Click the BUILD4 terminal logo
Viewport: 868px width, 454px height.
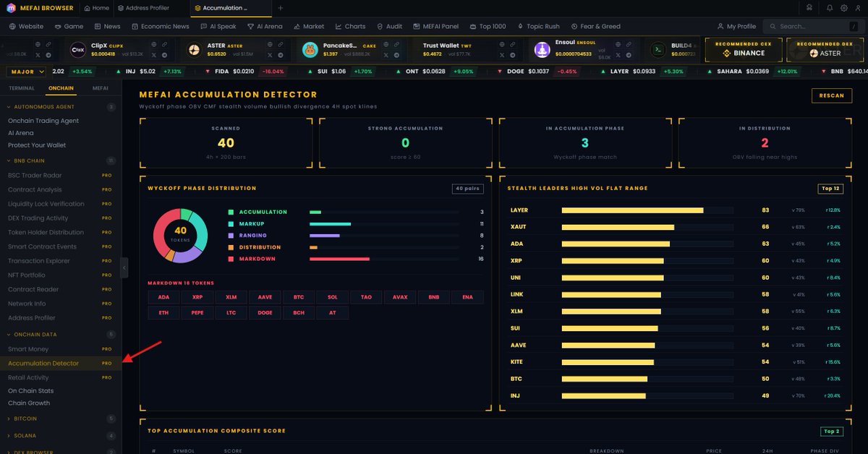click(658, 49)
